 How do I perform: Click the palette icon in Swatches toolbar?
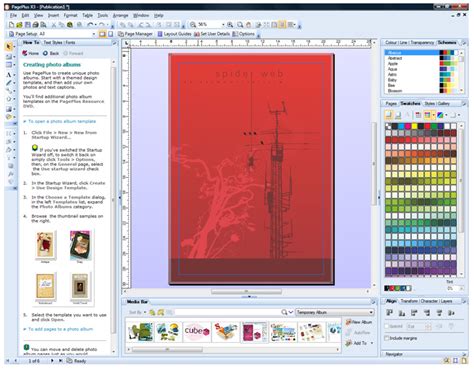point(427,115)
